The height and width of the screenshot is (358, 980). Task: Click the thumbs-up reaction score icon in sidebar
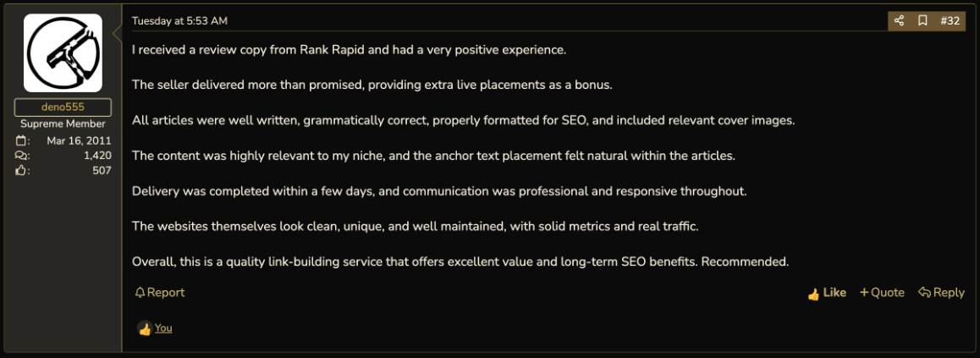(x=20, y=170)
